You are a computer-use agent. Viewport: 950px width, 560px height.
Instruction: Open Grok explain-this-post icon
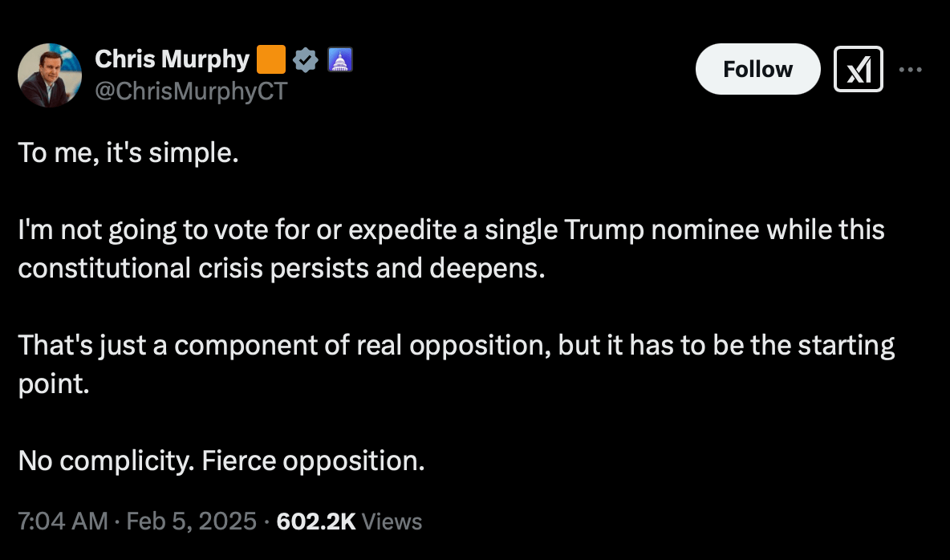coord(858,70)
